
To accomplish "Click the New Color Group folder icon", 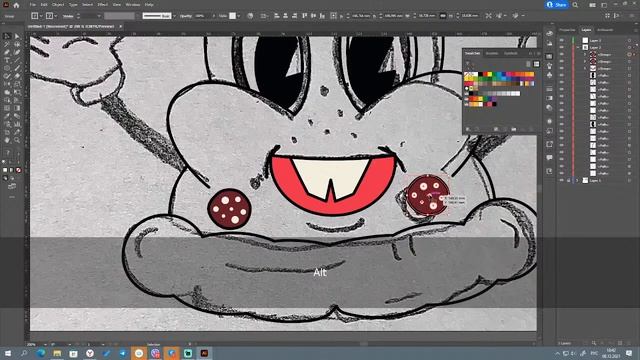I will (x=514, y=129).
